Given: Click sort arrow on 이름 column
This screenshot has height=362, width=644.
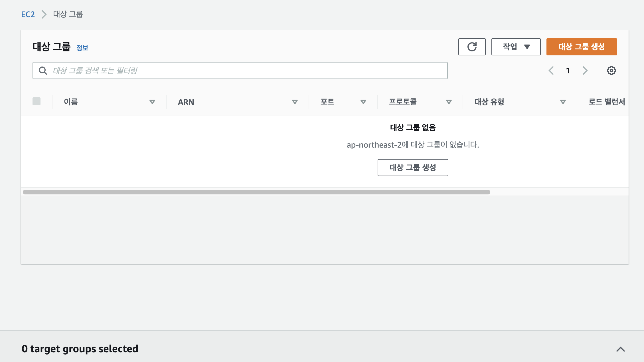Looking at the screenshot, I should coord(152,102).
